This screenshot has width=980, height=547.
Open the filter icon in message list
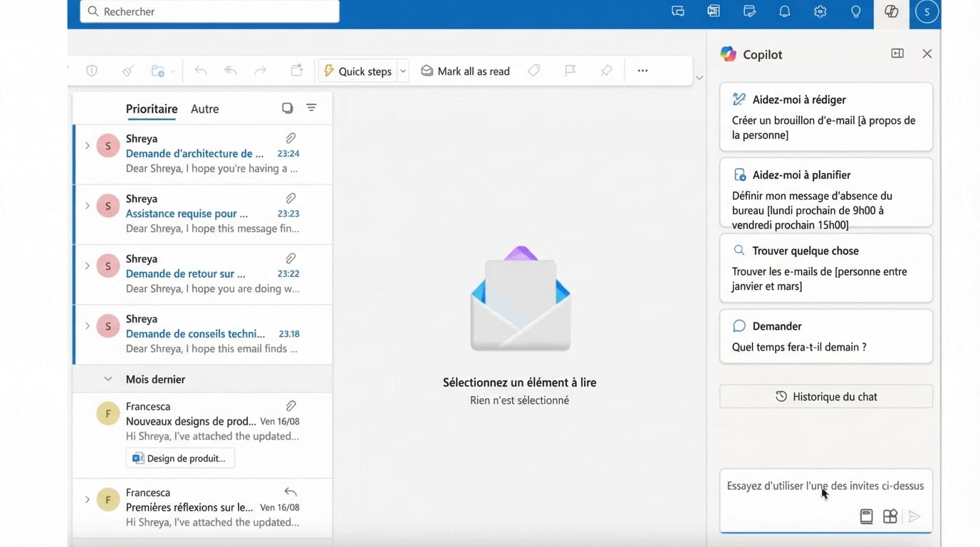pos(311,108)
